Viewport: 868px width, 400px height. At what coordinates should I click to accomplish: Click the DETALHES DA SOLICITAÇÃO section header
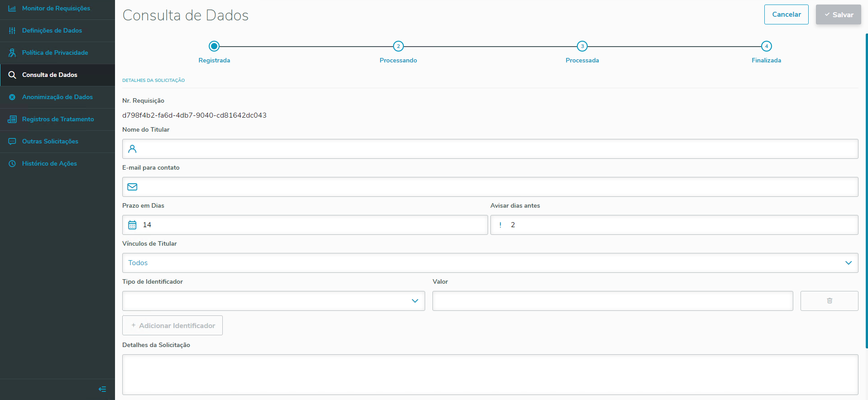click(x=153, y=80)
